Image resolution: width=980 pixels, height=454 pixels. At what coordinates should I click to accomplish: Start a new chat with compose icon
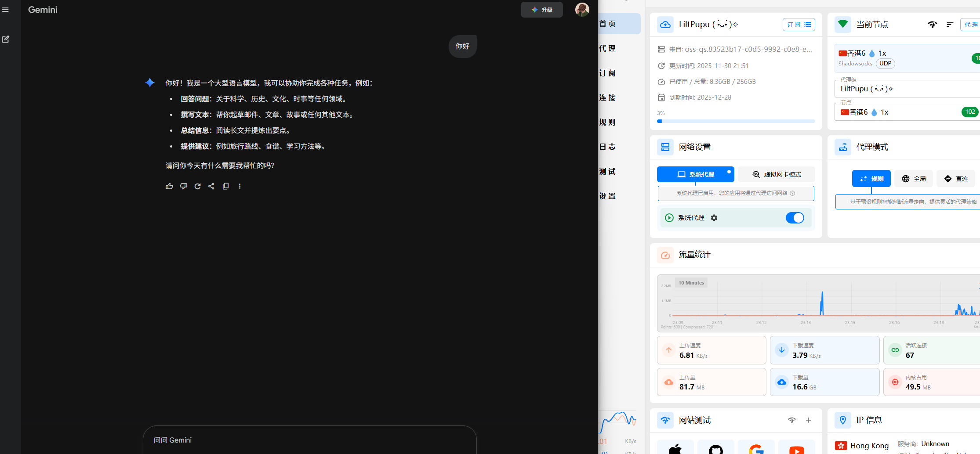(x=6, y=39)
